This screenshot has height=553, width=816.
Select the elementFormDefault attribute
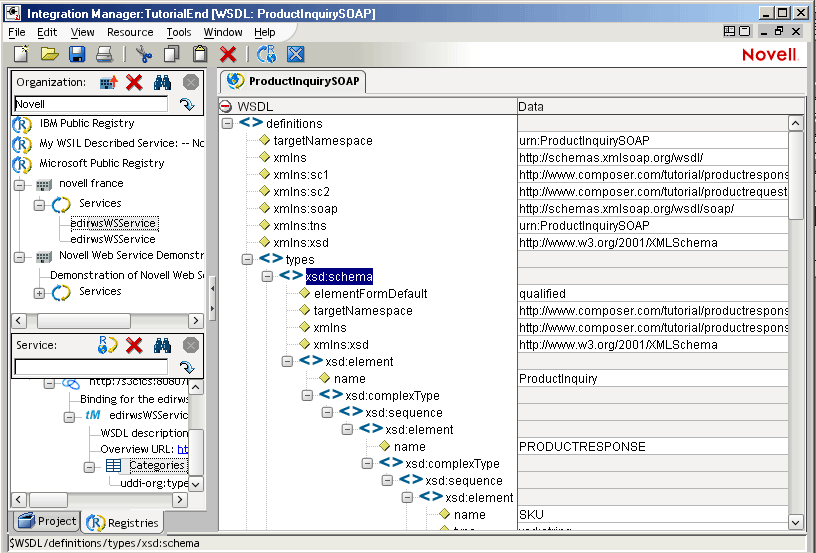371,293
